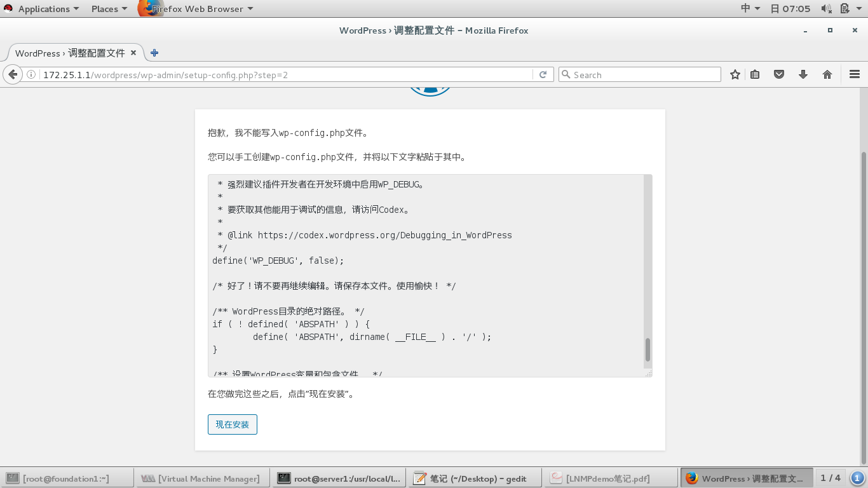
Task: Save the page to Pocket
Action: coord(779,74)
